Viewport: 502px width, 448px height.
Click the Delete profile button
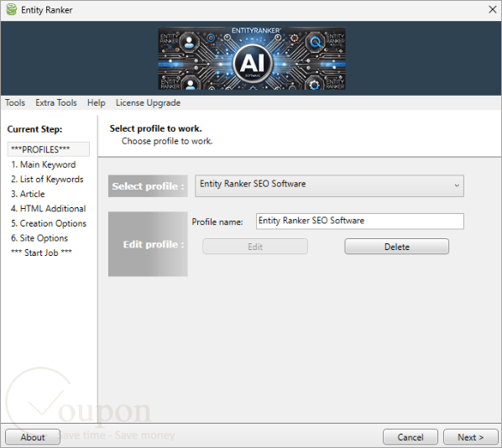click(397, 247)
